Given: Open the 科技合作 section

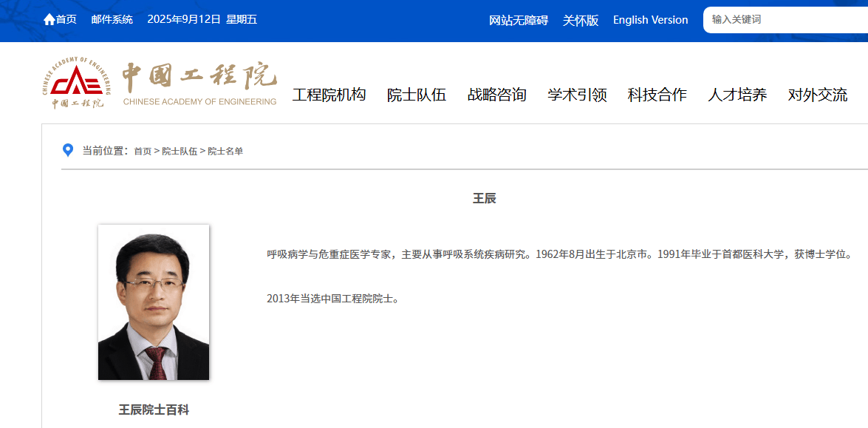Looking at the screenshot, I should coord(657,95).
